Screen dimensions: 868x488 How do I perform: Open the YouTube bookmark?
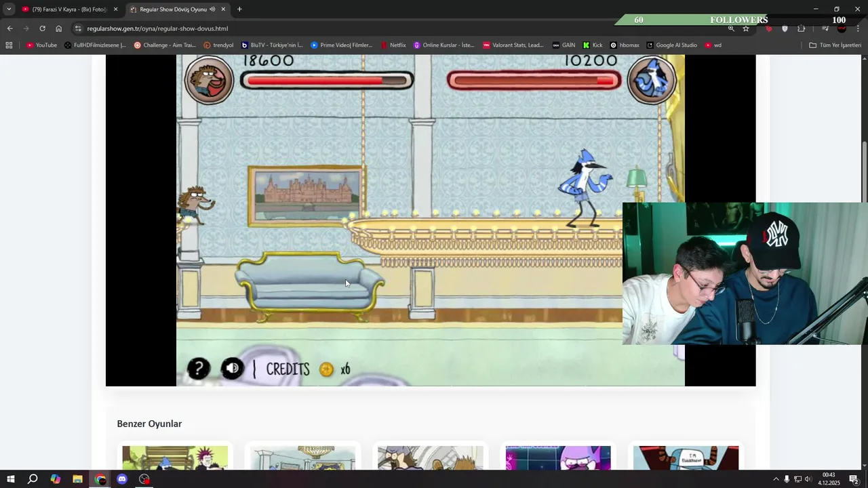(x=41, y=45)
